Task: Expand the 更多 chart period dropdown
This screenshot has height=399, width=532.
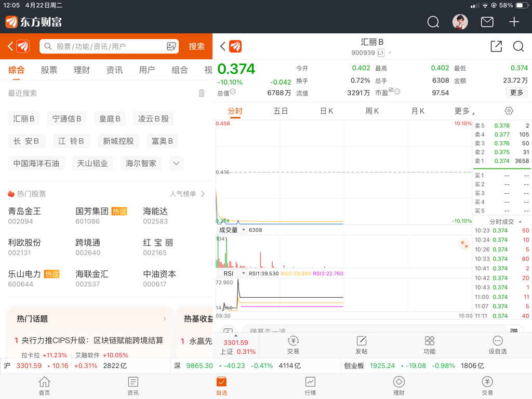Action: (x=464, y=111)
